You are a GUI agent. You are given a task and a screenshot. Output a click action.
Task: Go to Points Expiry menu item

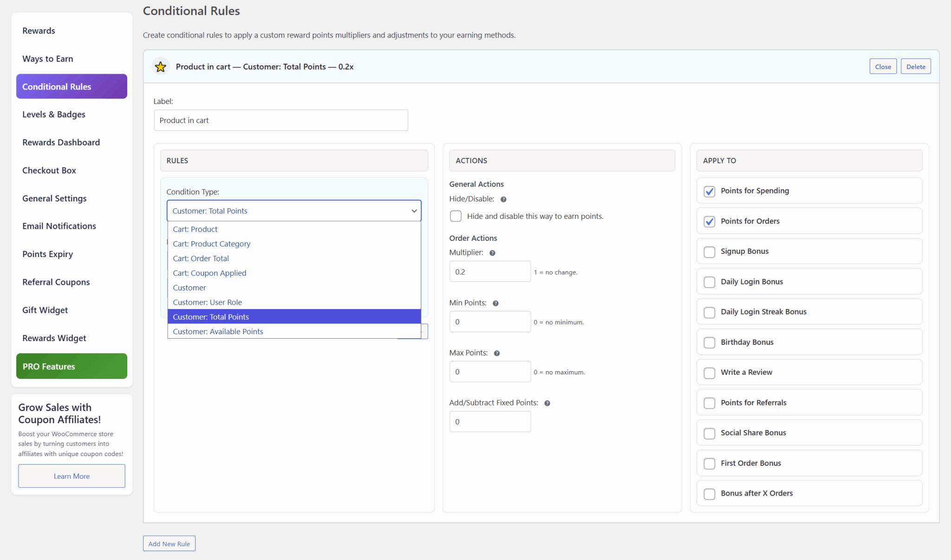pyautogui.click(x=47, y=254)
